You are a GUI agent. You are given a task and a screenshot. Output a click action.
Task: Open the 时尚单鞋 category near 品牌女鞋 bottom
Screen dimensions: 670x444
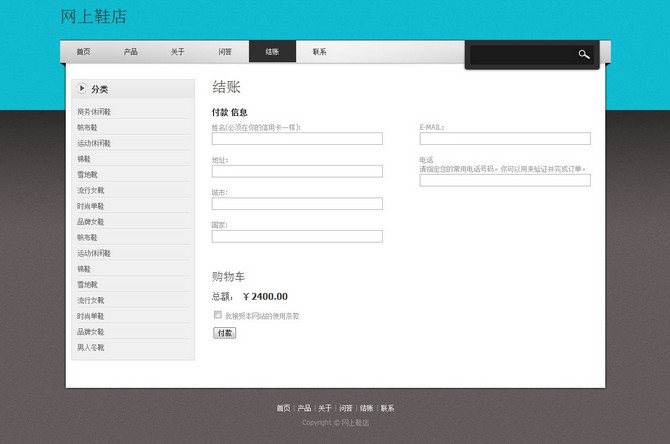point(90,316)
